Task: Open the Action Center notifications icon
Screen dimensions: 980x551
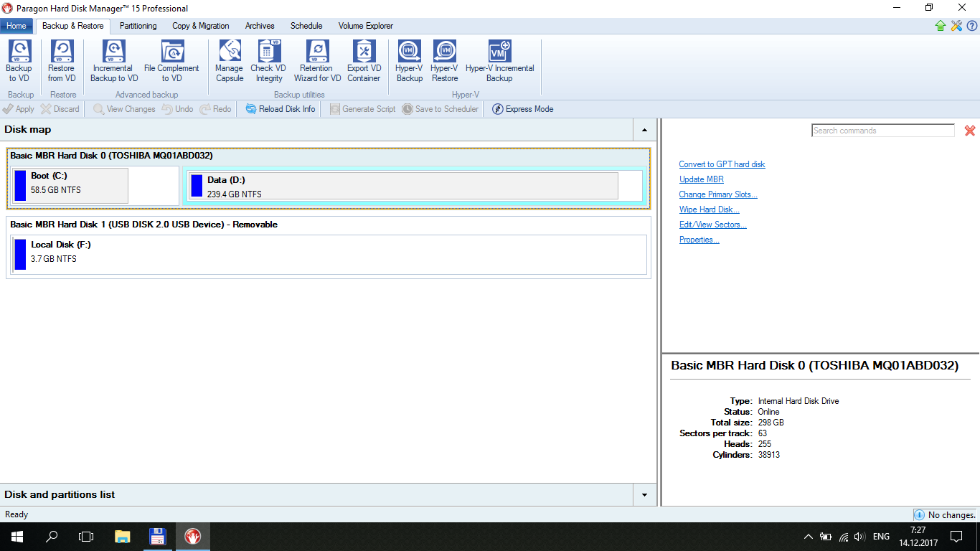Action: (x=956, y=537)
